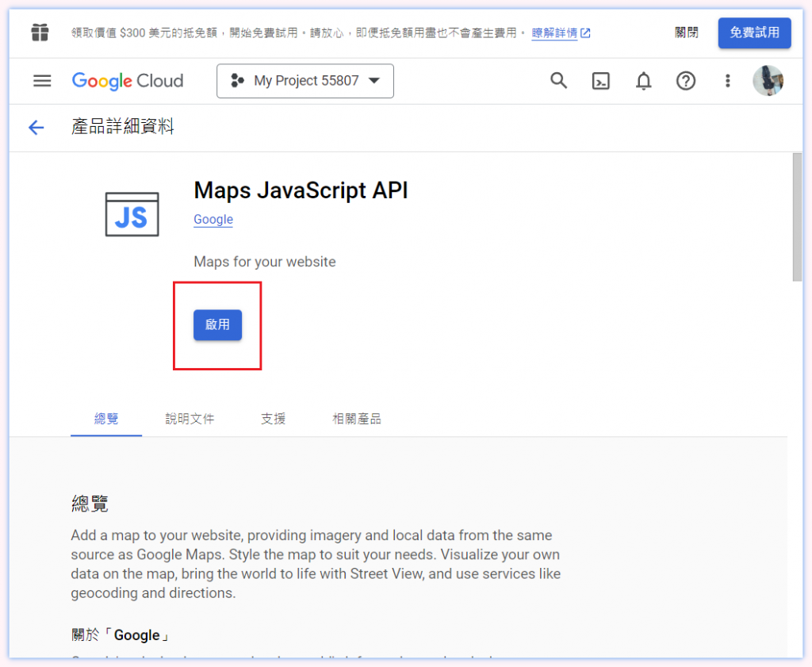Click the gift box icon in banner
Image resolution: width=812 pixels, height=667 pixels.
(40, 33)
